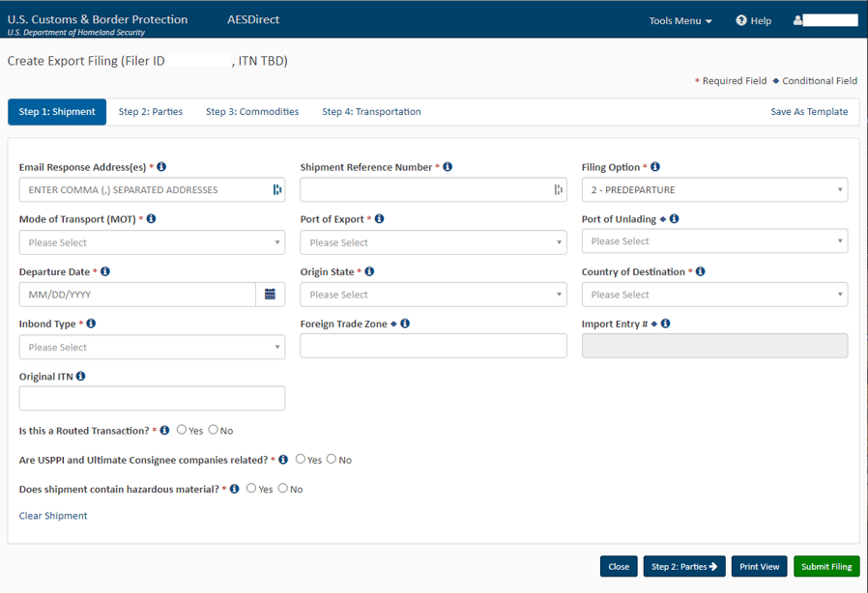The image size is (868, 593).
Task: Choose Yes for USPPI and Consignee related
Action: [301, 460]
